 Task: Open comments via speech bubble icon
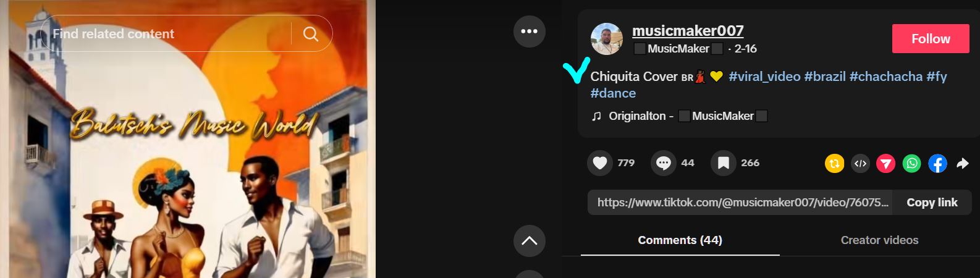coord(664,163)
